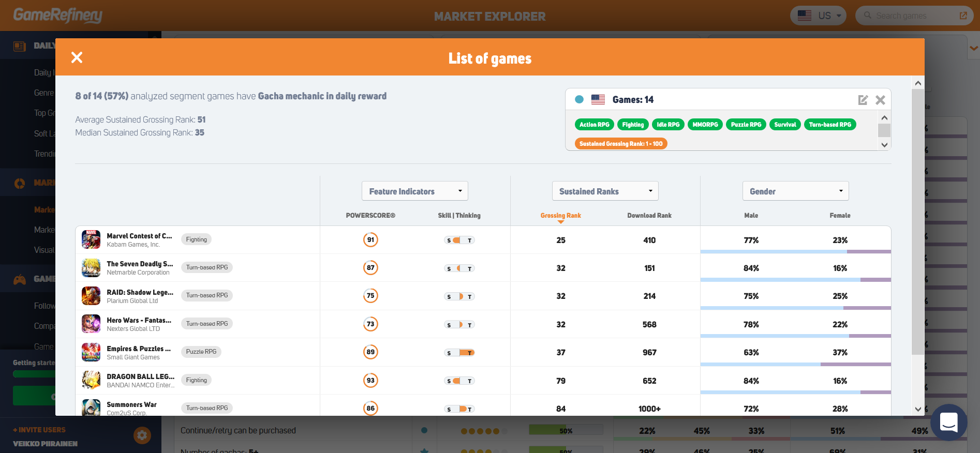Open the Feature Indicators dropdown

point(415,191)
